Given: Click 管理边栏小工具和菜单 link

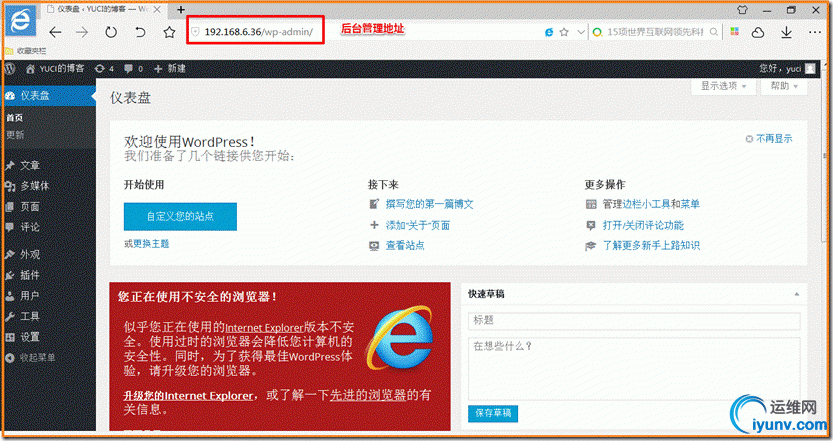Looking at the screenshot, I should click(651, 204).
